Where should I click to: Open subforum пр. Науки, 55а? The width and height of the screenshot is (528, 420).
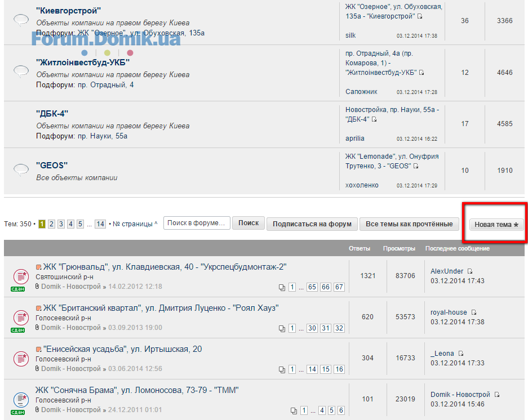[103, 136]
